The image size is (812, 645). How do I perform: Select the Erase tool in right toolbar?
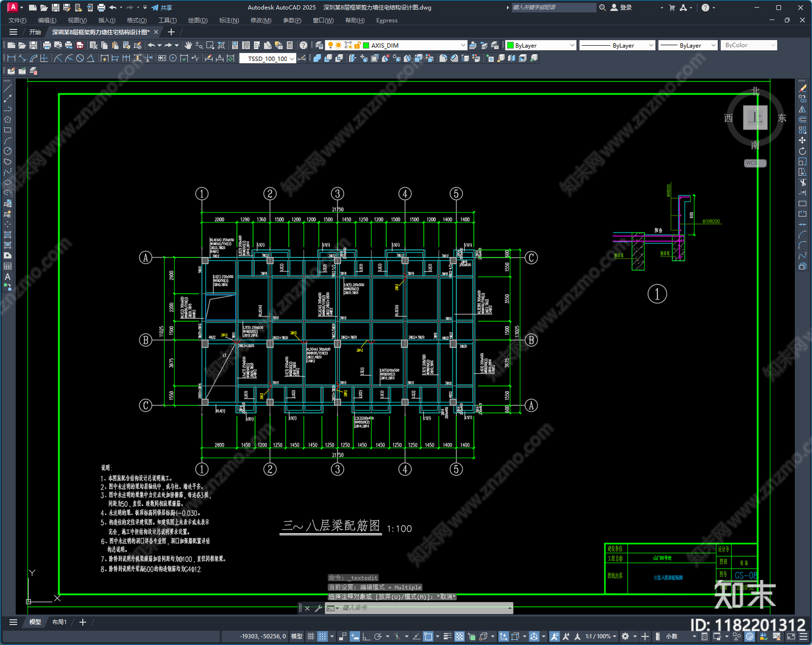pos(802,88)
